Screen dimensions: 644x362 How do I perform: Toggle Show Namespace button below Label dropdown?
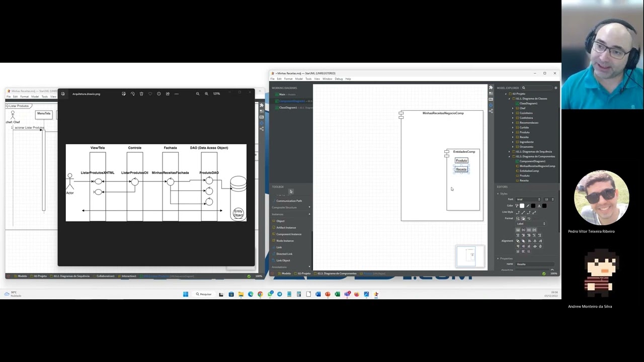[x=523, y=230]
